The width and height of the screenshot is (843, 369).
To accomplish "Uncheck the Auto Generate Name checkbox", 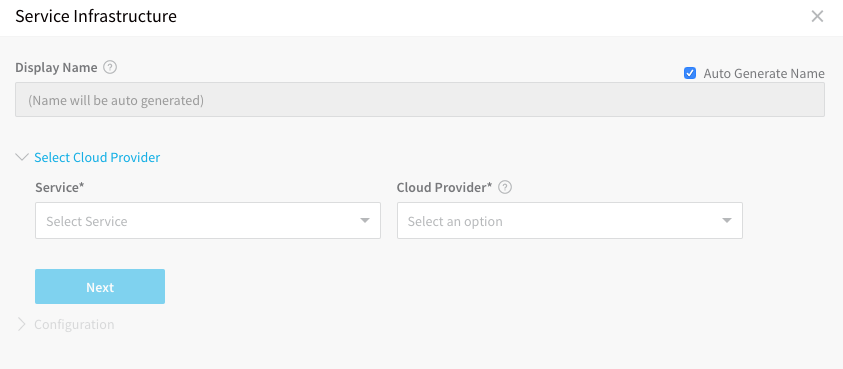I will click(690, 73).
